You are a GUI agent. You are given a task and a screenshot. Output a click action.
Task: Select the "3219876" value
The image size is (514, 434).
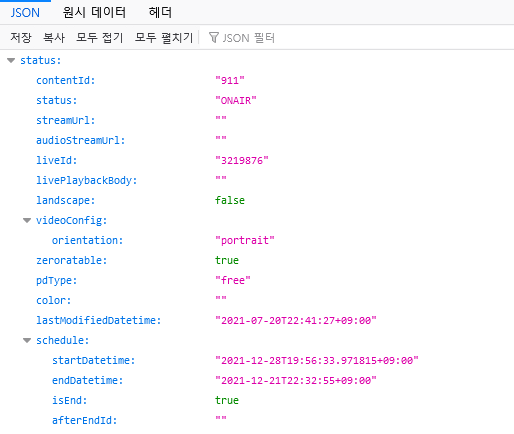click(242, 160)
